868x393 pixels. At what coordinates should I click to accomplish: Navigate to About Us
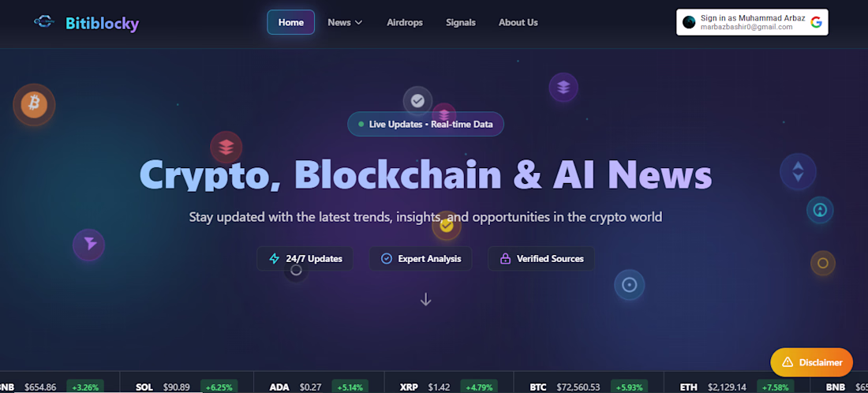[x=518, y=22]
